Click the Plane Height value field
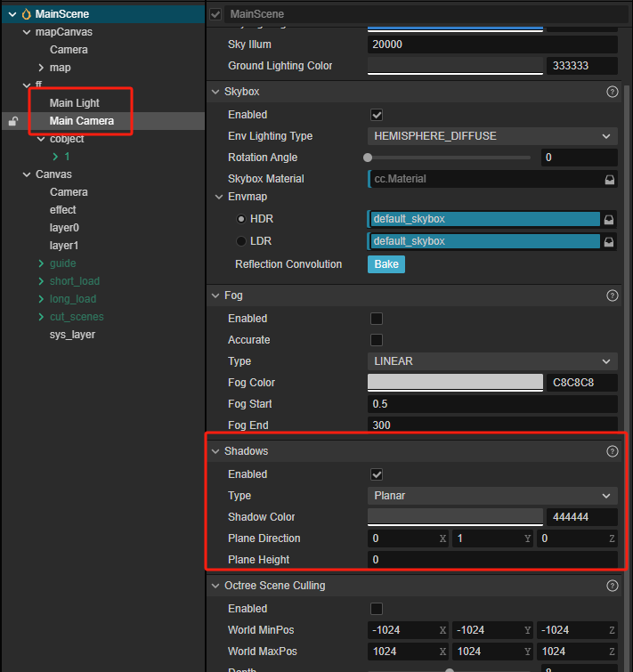Image resolution: width=633 pixels, height=672 pixels. pyautogui.click(x=492, y=560)
